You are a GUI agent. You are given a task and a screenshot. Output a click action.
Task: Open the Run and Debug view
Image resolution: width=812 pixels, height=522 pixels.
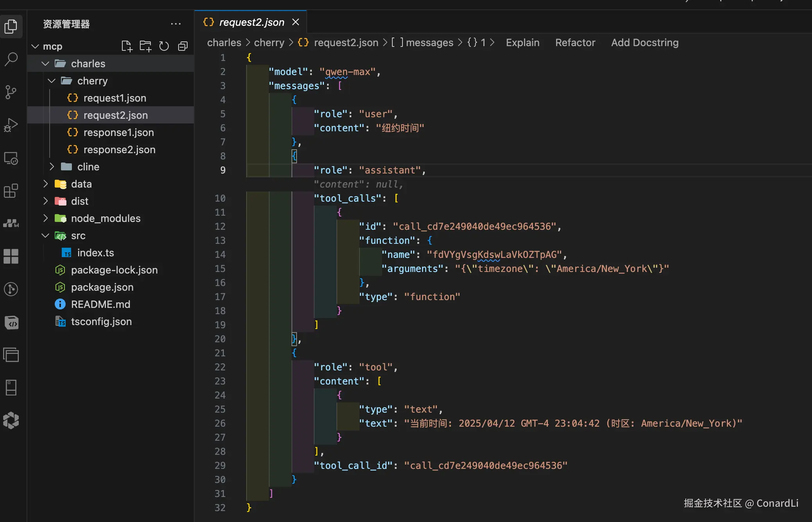pos(11,125)
